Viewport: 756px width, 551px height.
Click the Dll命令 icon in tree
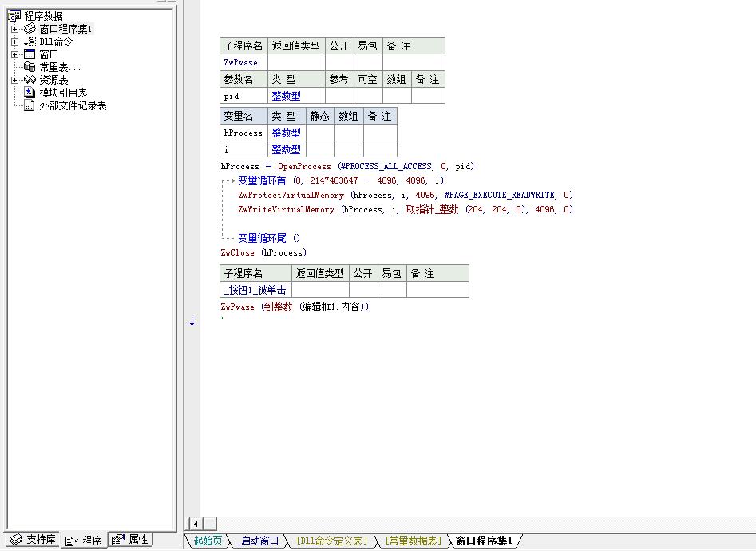tap(30, 42)
